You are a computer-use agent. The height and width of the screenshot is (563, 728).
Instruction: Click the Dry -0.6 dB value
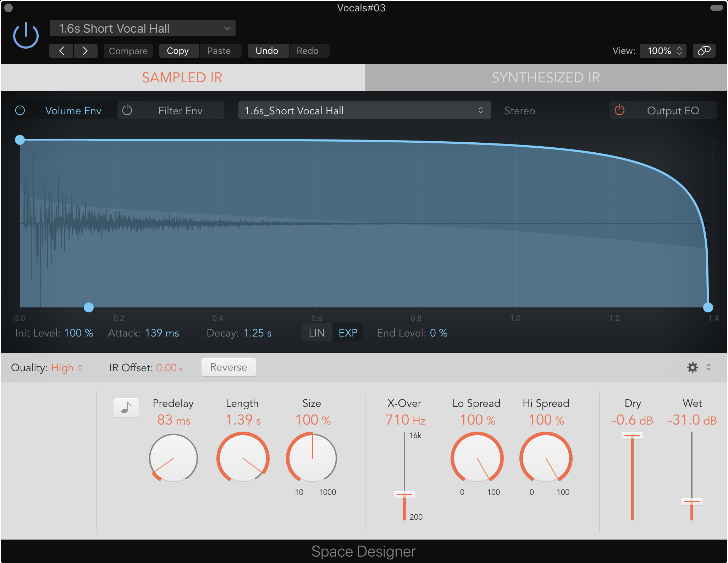click(x=632, y=420)
